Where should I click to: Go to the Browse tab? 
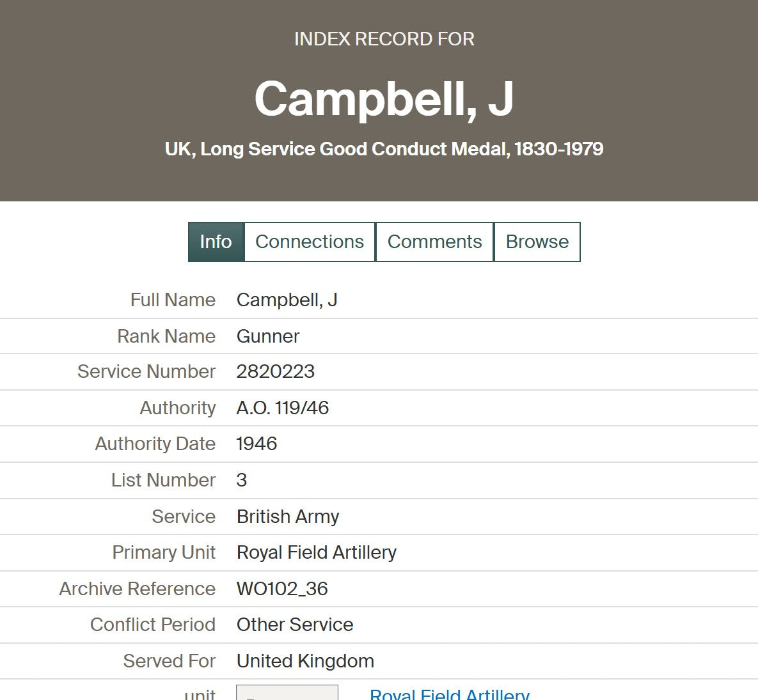pos(537,242)
